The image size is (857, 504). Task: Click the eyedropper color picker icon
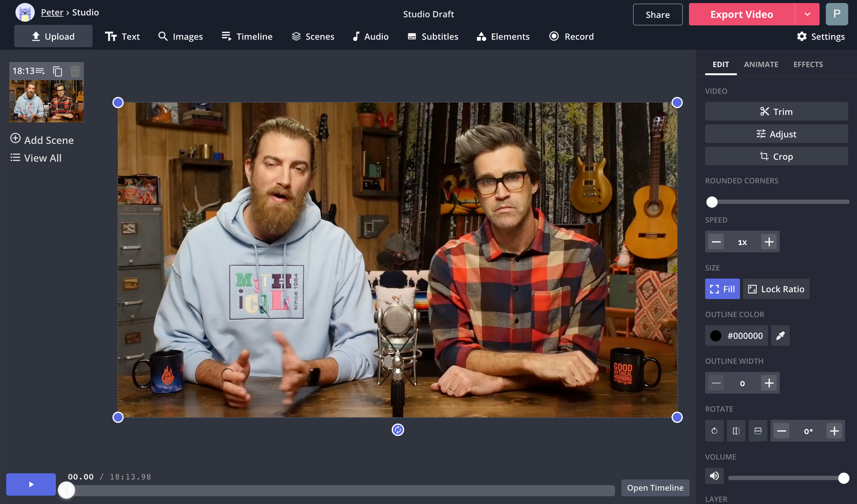pyautogui.click(x=780, y=336)
